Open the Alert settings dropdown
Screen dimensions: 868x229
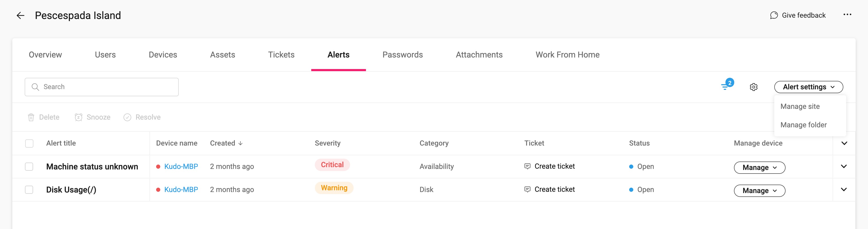point(808,87)
